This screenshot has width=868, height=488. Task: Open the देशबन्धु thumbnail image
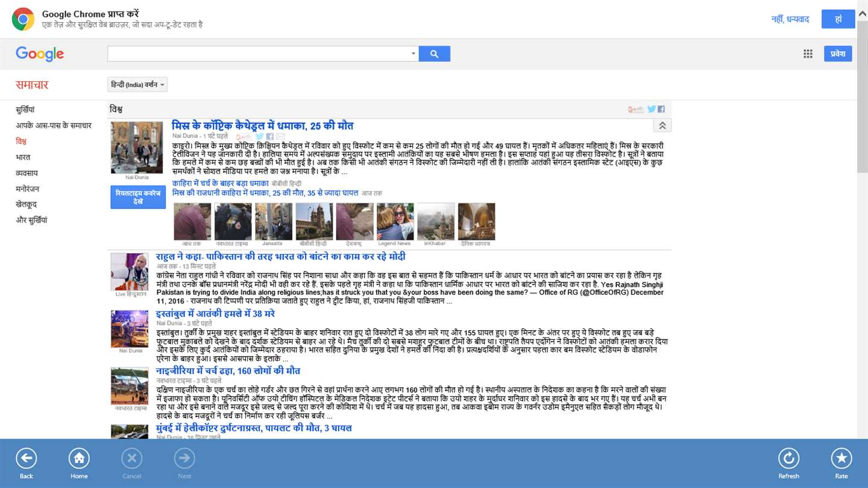355,222
